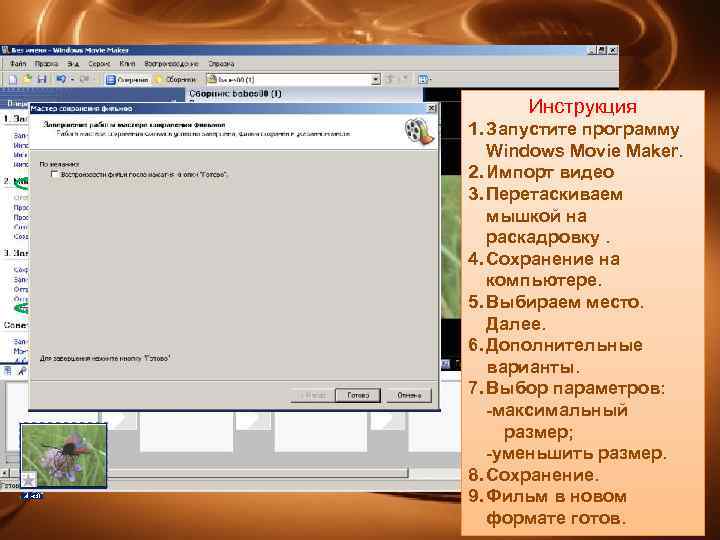Click the save project floppy icon
Screen dimensions: 720x540
point(42,79)
